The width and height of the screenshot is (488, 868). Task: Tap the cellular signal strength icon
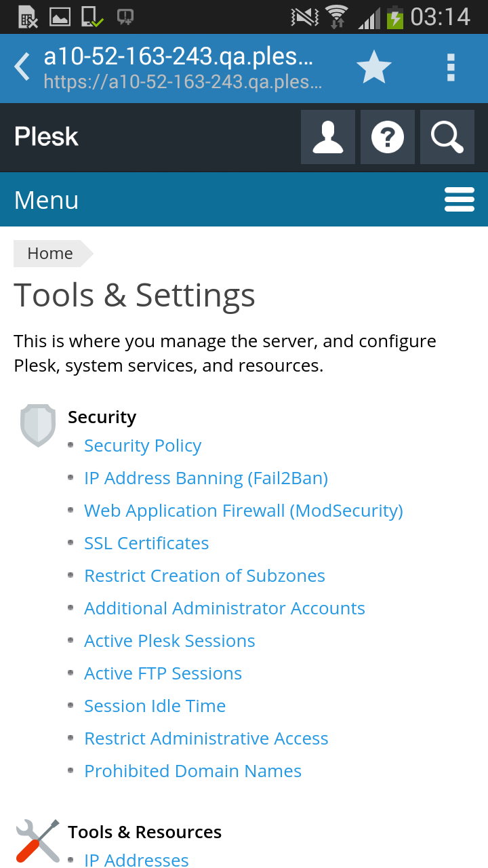369,17
